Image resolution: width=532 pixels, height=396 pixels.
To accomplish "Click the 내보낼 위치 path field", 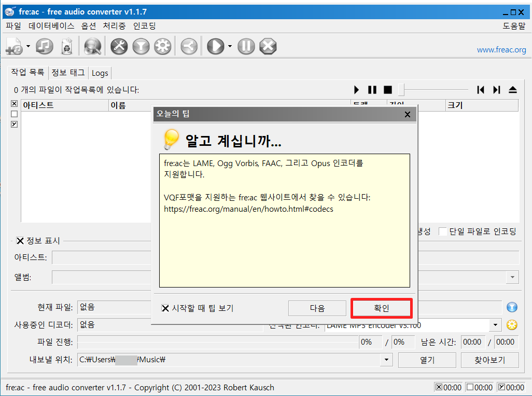I will click(229, 360).
